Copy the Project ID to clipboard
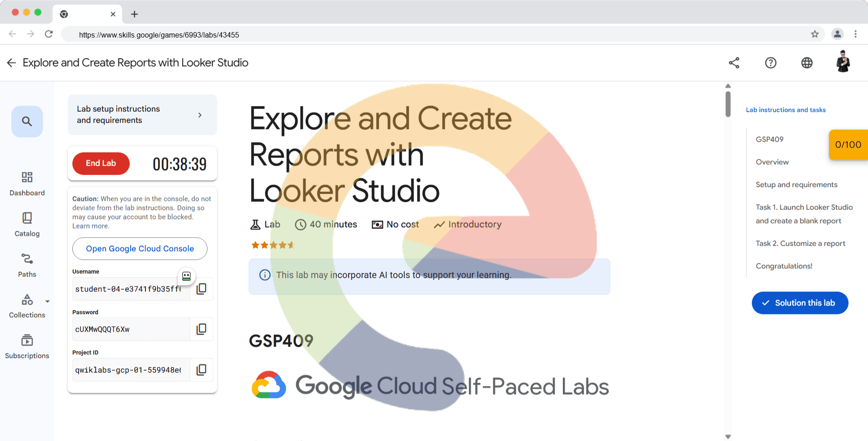Viewport: 868px width, 441px height. pyautogui.click(x=202, y=370)
